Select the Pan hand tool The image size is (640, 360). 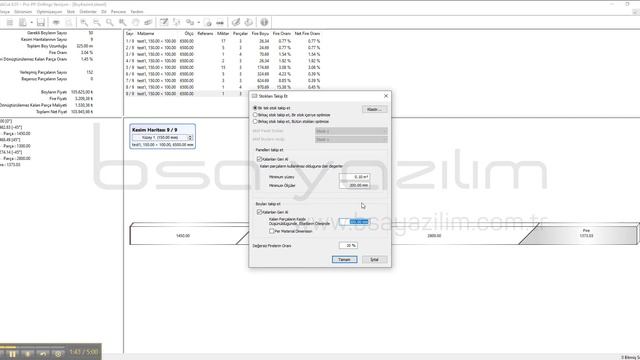pyautogui.click(x=136, y=22)
